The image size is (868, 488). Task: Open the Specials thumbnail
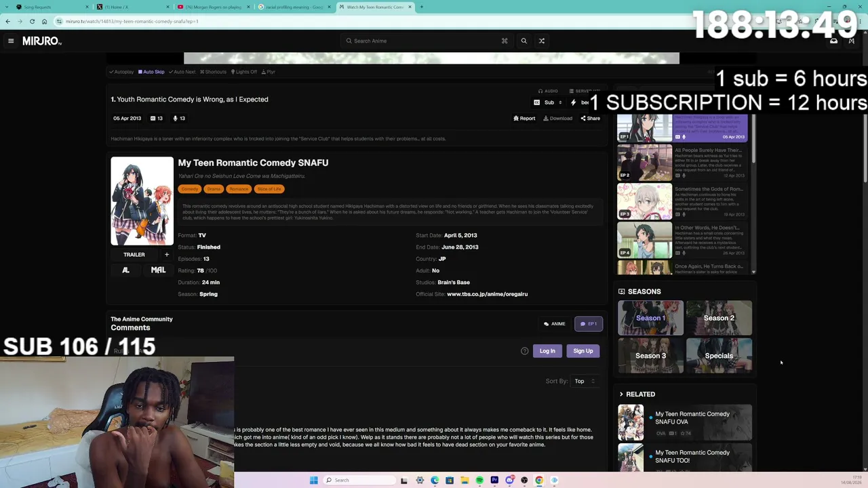tap(719, 356)
